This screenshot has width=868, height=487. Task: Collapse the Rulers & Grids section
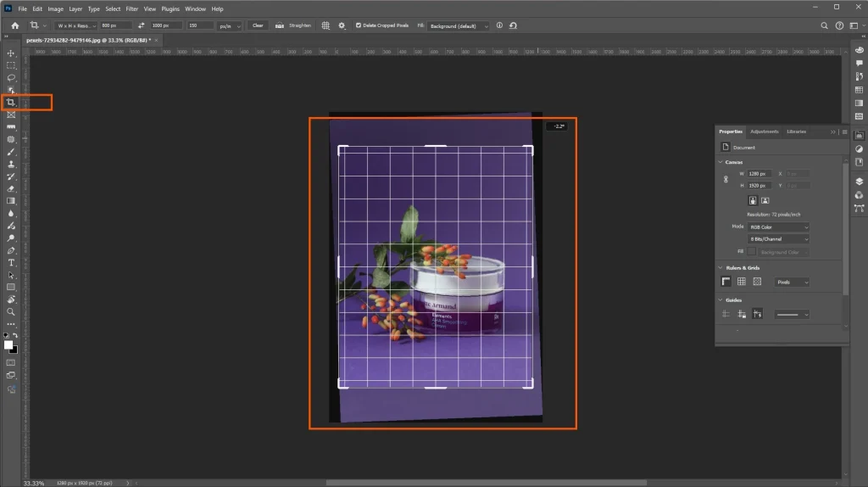721,267
